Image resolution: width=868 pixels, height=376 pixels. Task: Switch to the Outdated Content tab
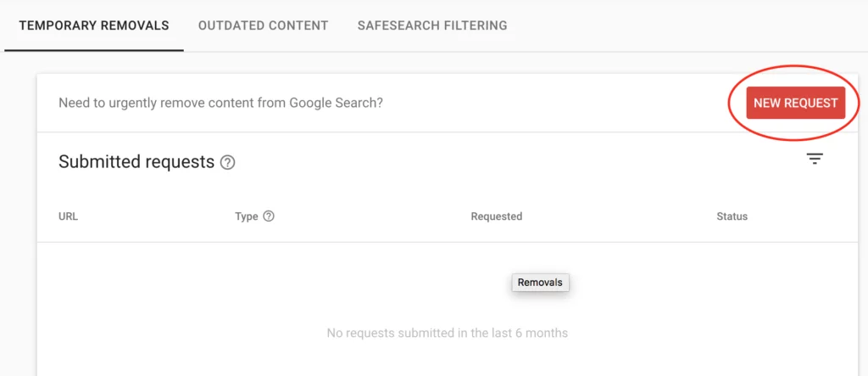(263, 25)
